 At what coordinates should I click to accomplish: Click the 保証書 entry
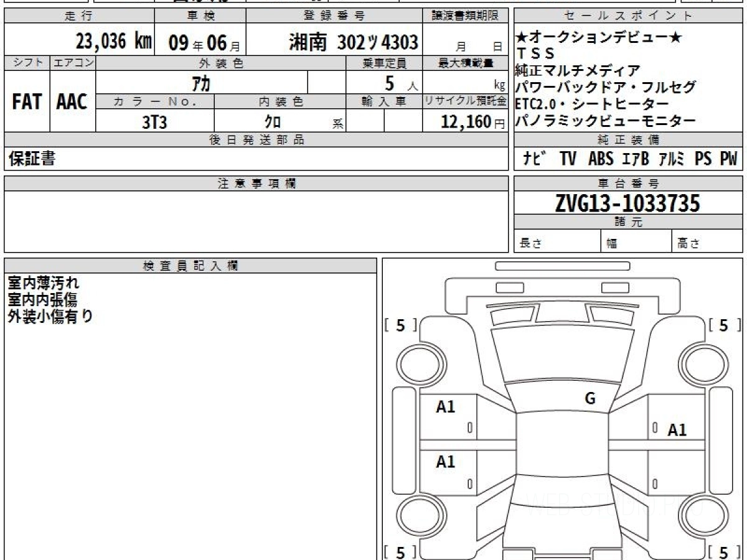(32, 159)
